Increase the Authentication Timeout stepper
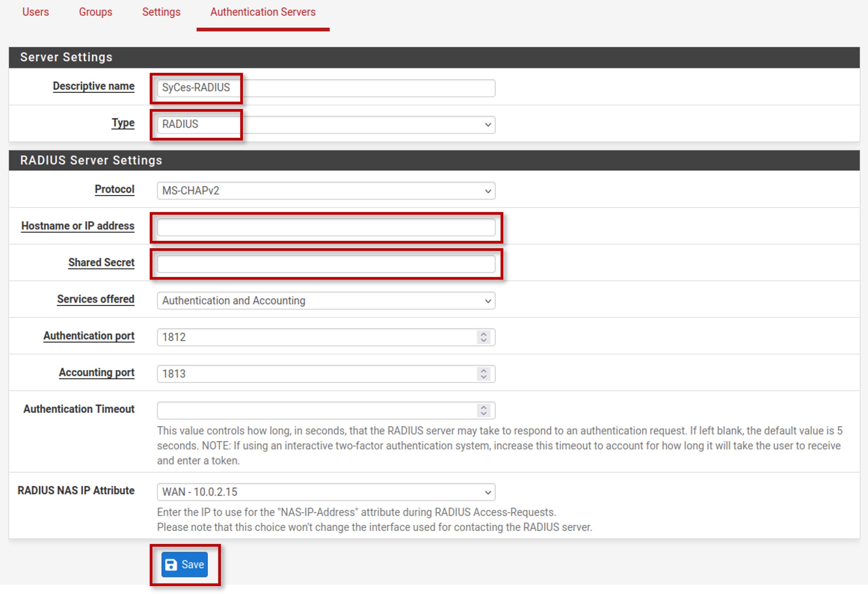Screen dimensions: 868x594 [484, 407]
